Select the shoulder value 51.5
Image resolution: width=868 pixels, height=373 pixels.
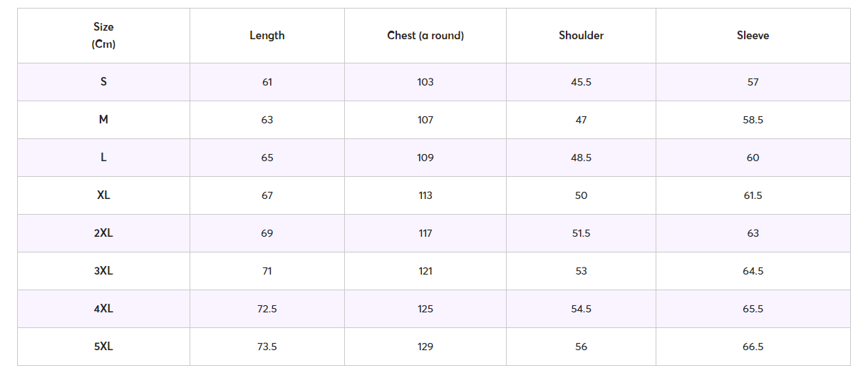click(x=581, y=233)
